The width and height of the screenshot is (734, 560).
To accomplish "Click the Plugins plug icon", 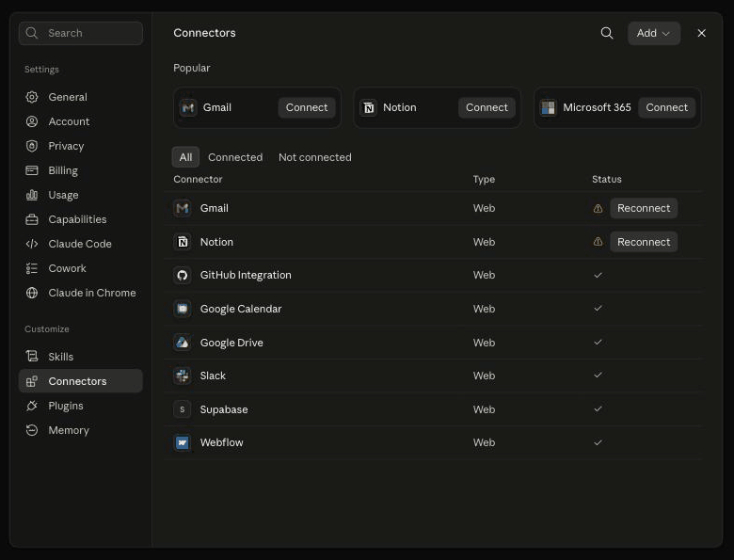I will pyautogui.click(x=32, y=406).
